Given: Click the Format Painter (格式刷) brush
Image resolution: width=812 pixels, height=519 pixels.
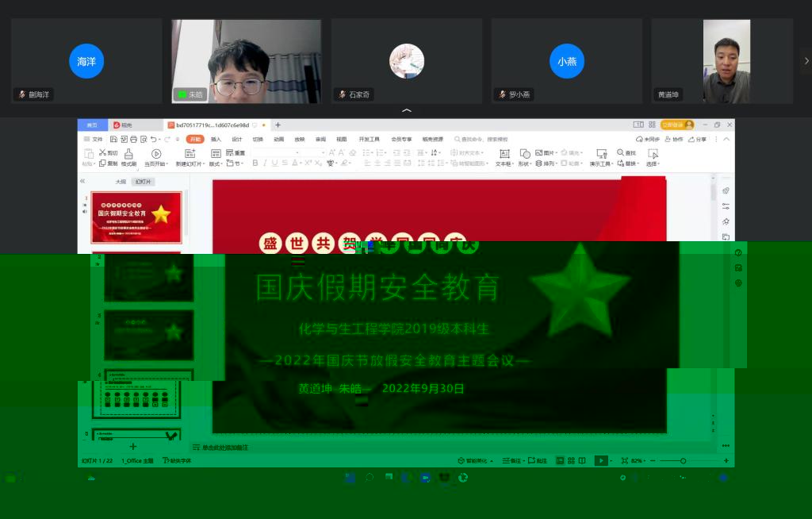Looking at the screenshot, I should coord(128,154).
